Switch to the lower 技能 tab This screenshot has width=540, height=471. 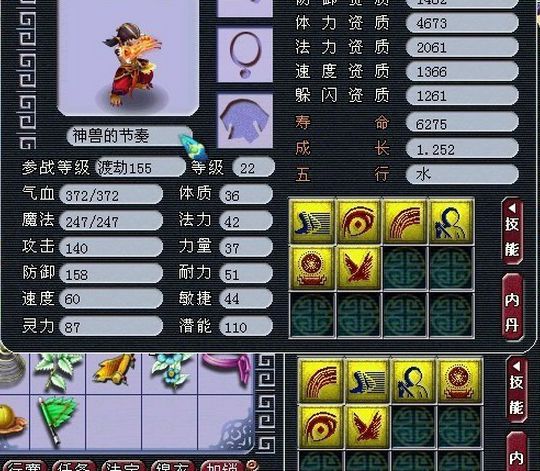pyautogui.click(x=516, y=389)
